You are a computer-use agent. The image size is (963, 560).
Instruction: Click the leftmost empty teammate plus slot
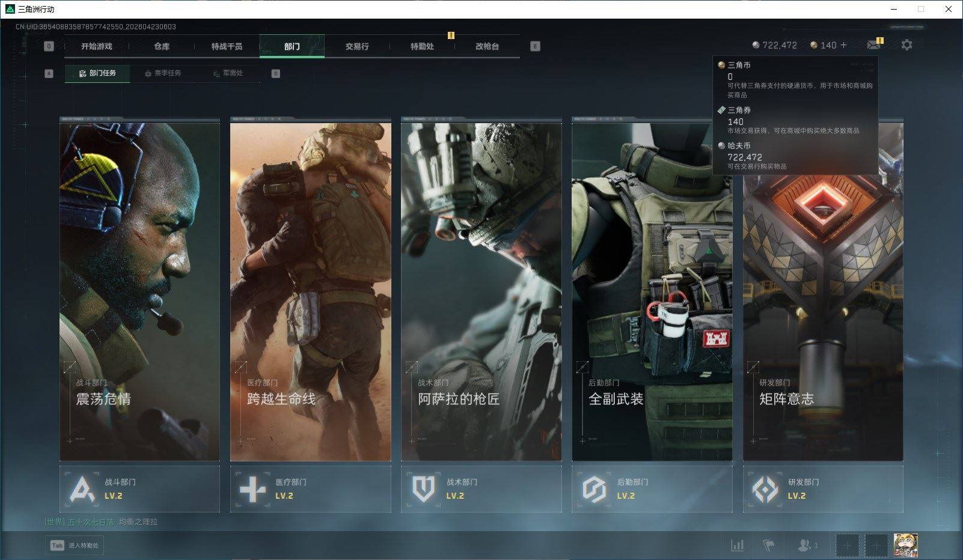(x=847, y=545)
